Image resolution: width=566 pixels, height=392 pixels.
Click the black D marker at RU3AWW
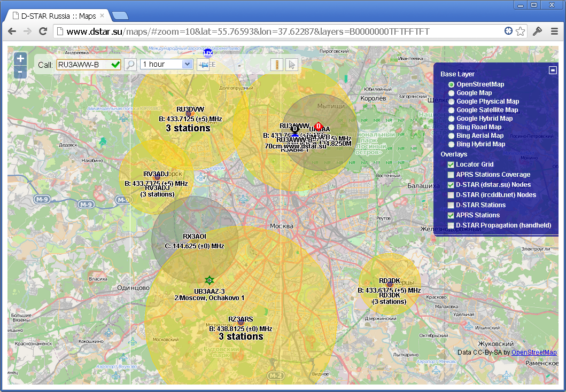pos(295,129)
